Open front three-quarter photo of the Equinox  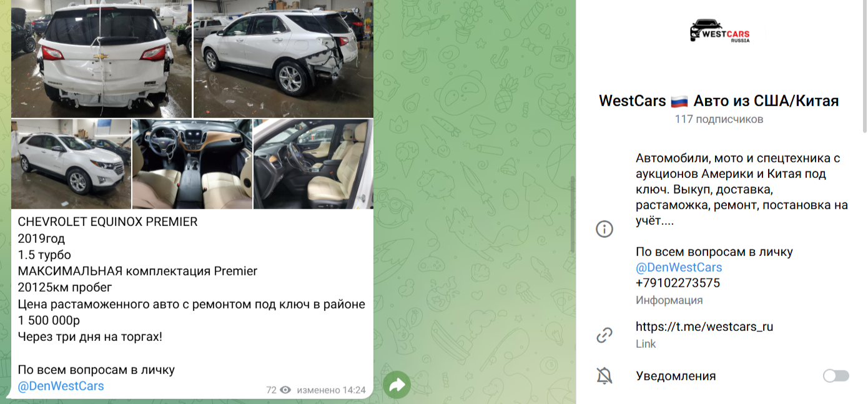pos(71,164)
